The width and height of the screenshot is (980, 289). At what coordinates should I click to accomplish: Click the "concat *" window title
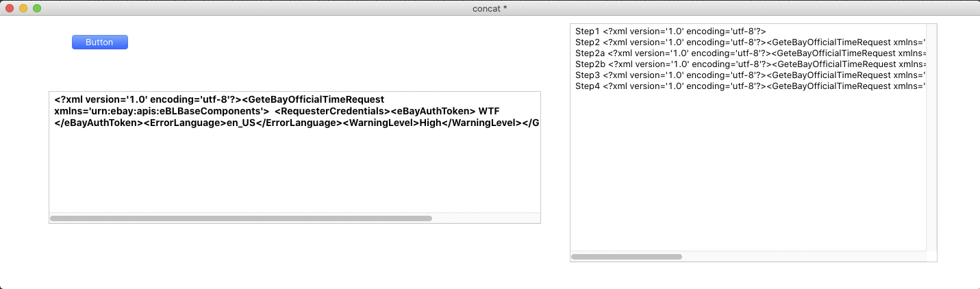pos(490,8)
